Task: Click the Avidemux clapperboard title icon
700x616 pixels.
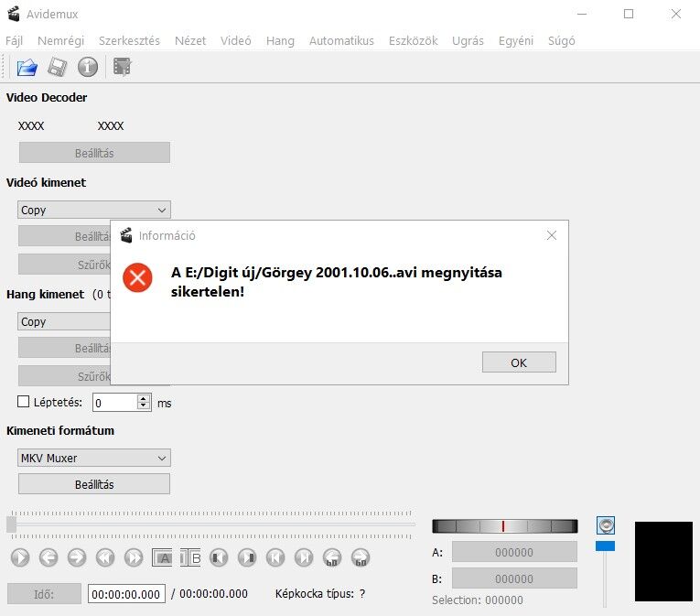Action: click(x=14, y=14)
